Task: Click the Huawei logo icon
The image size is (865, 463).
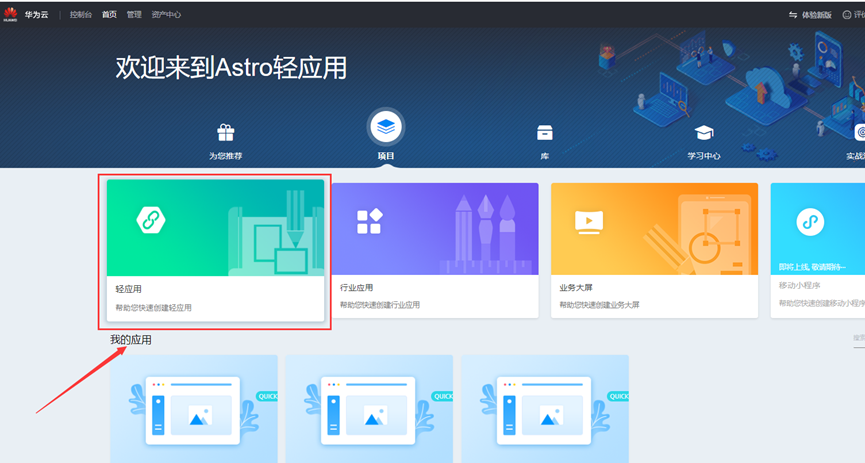Action: (x=10, y=14)
